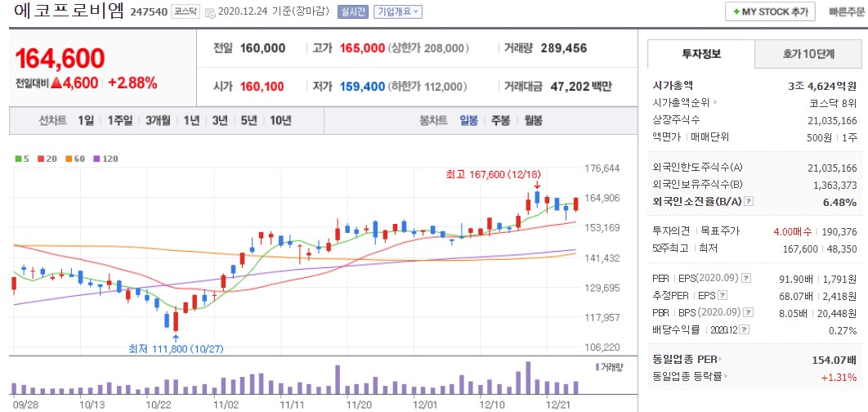Select the 10년 line chart period

[x=280, y=120]
